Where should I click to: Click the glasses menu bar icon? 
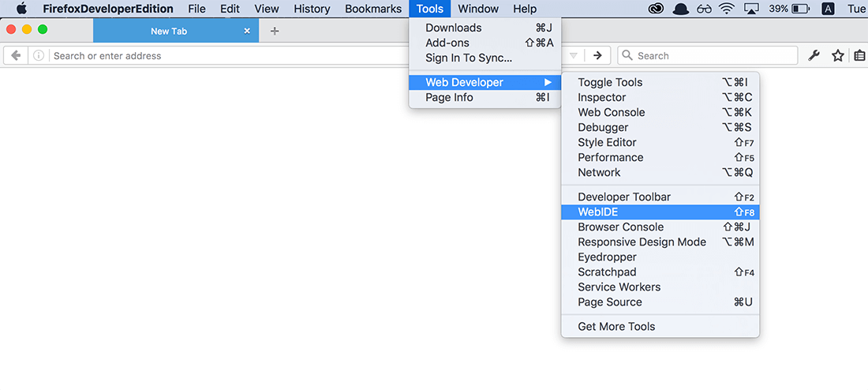click(704, 9)
